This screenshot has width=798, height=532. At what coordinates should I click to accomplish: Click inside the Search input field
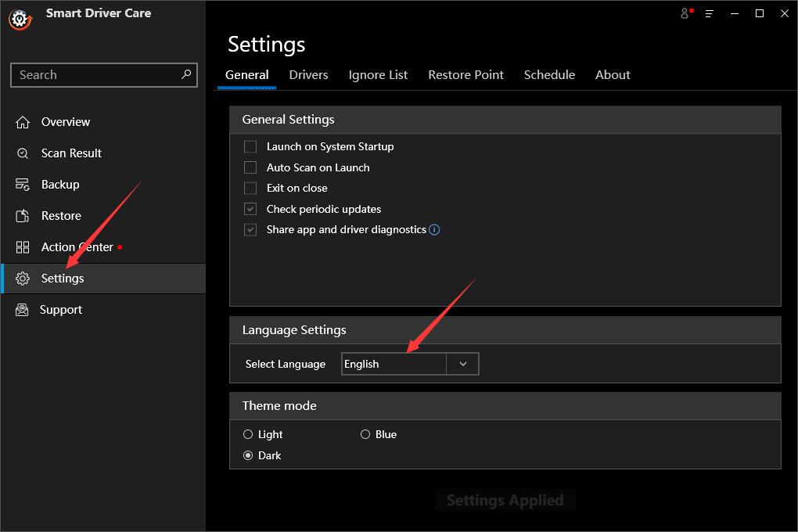(94, 75)
